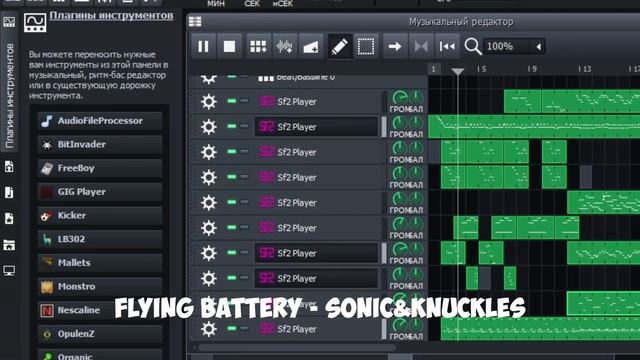Click the OpulenZ plugin icon
The height and width of the screenshot is (360, 640).
tap(47, 334)
